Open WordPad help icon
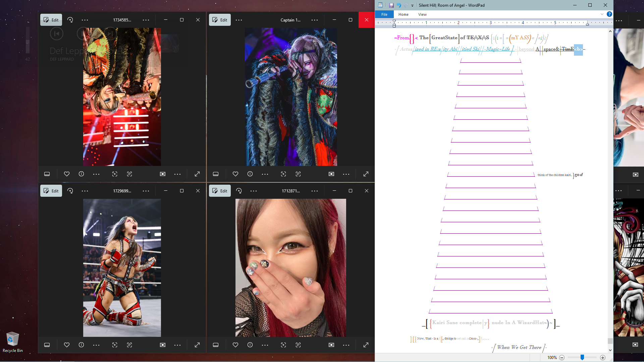Screen dimensions: 644x362 609,14
